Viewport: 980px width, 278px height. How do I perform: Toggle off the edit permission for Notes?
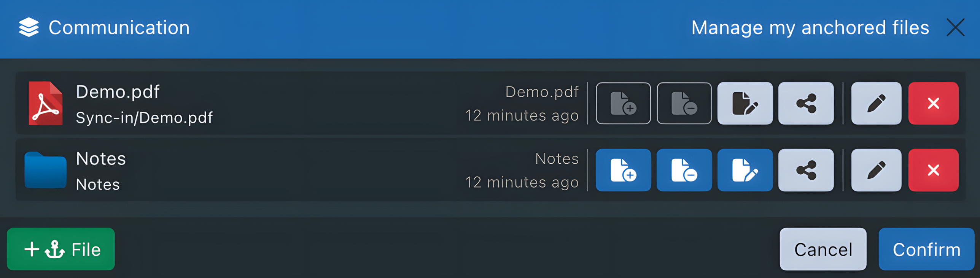tap(745, 170)
